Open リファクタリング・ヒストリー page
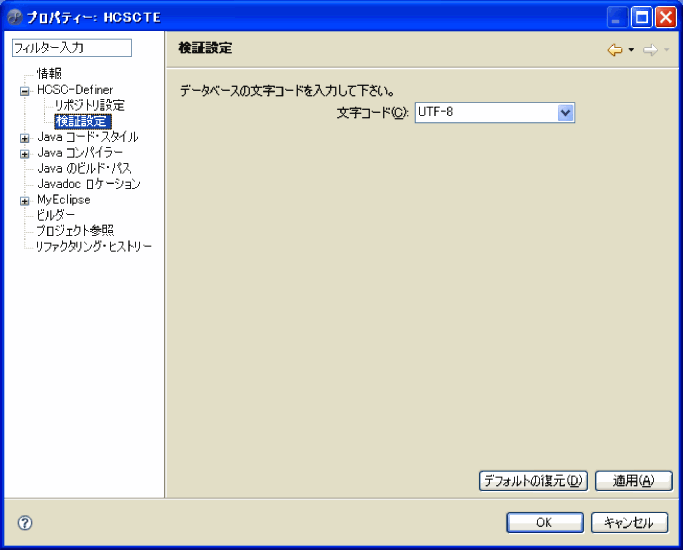The width and height of the screenshot is (683, 550). click(94, 246)
